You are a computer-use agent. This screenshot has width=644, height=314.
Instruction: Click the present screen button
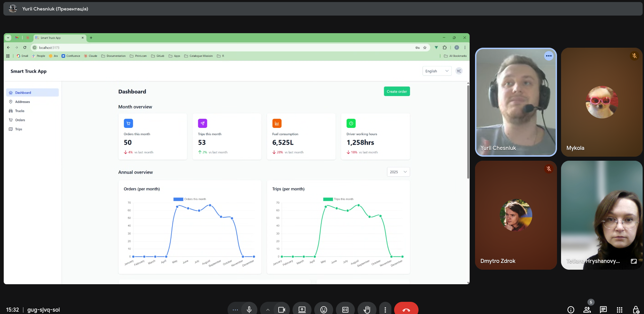click(302, 310)
